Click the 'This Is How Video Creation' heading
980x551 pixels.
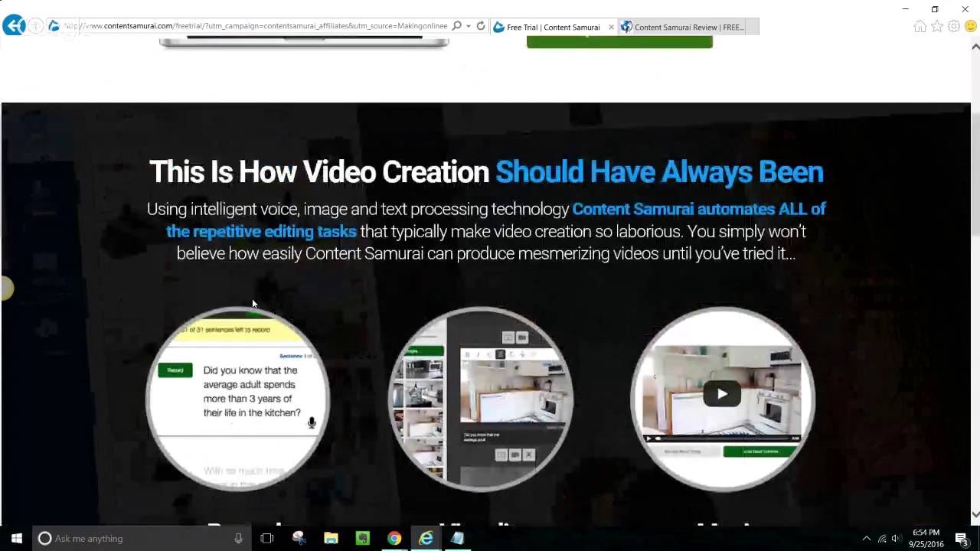[x=318, y=172]
